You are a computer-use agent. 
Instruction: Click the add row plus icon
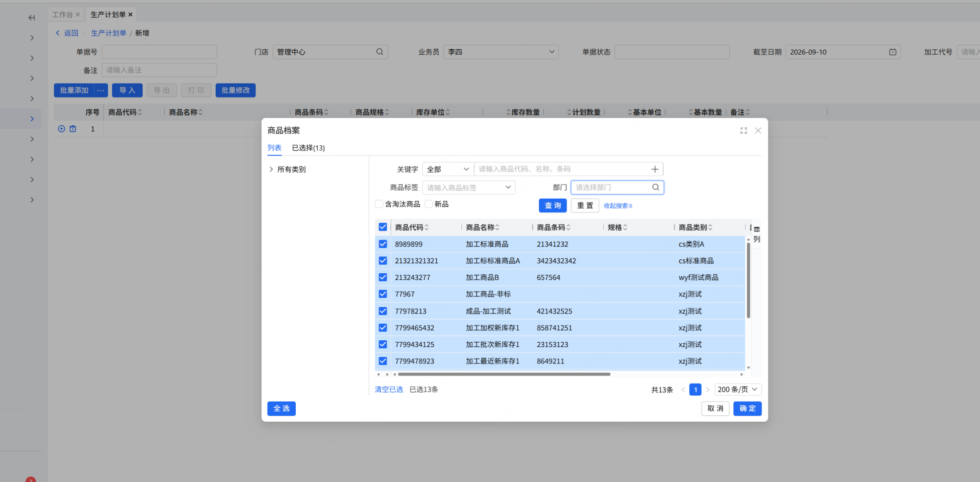(x=62, y=129)
